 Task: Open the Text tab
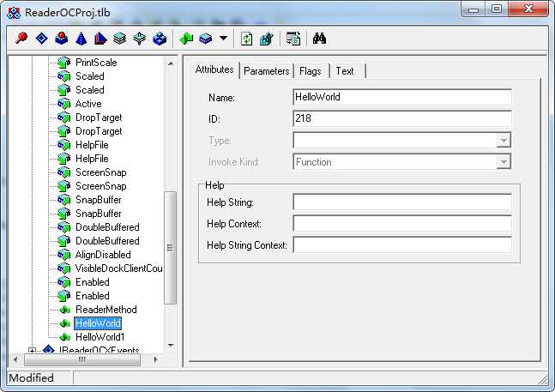[345, 71]
